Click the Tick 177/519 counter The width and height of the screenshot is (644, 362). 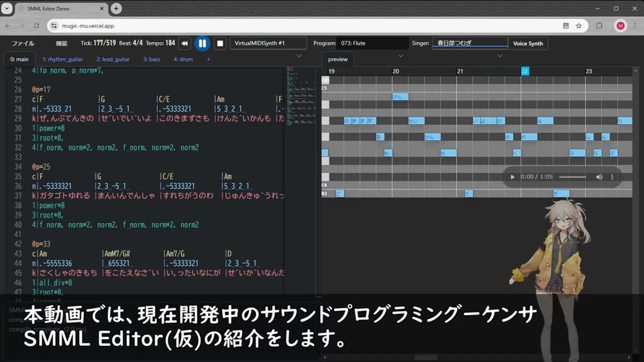click(x=105, y=43)
